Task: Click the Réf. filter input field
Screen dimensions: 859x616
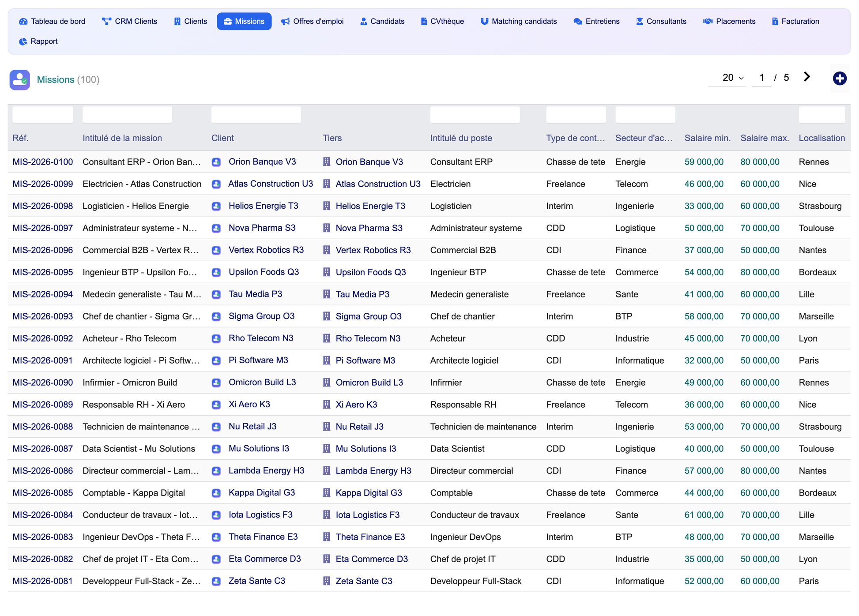Action: pos(43,115)
